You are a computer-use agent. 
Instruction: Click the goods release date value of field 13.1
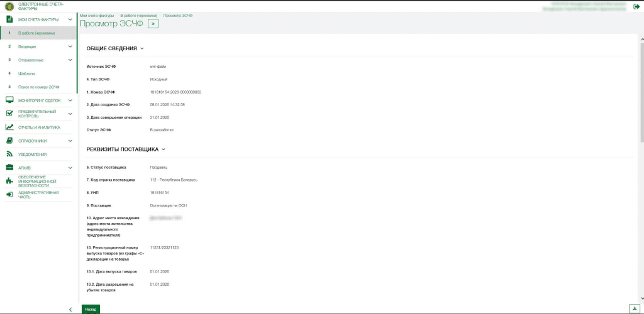coord(160,272)
